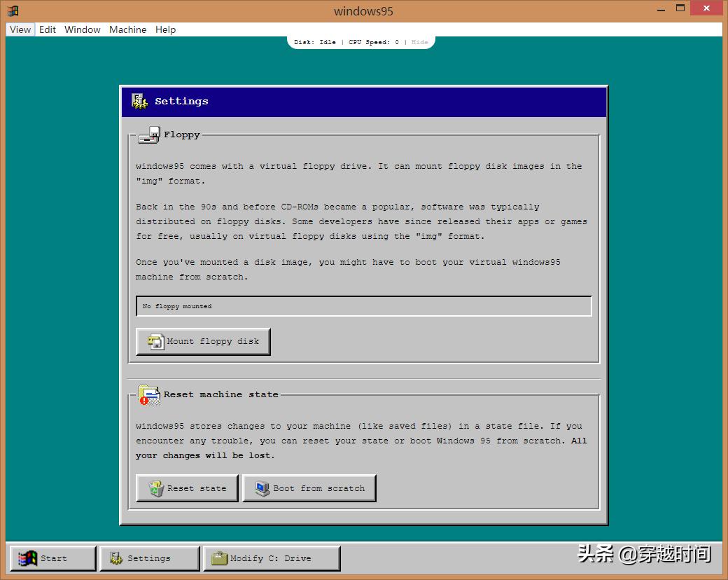This screenshot has height=580, width=728.
Task: Click 'Hide' in the CPU status overlay
Action: [419, 42]
